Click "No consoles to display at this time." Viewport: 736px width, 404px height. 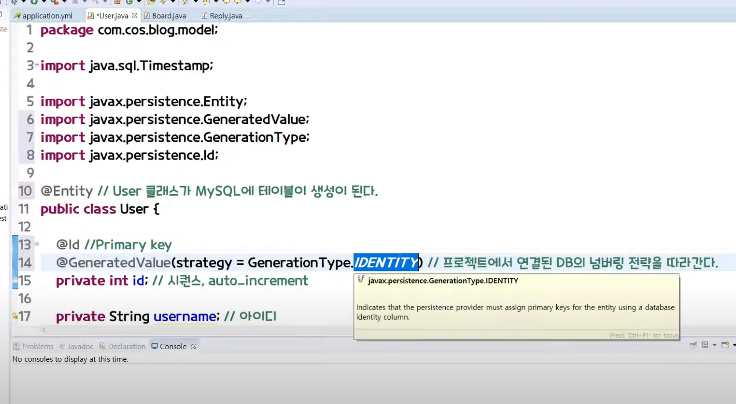(70, 359)
